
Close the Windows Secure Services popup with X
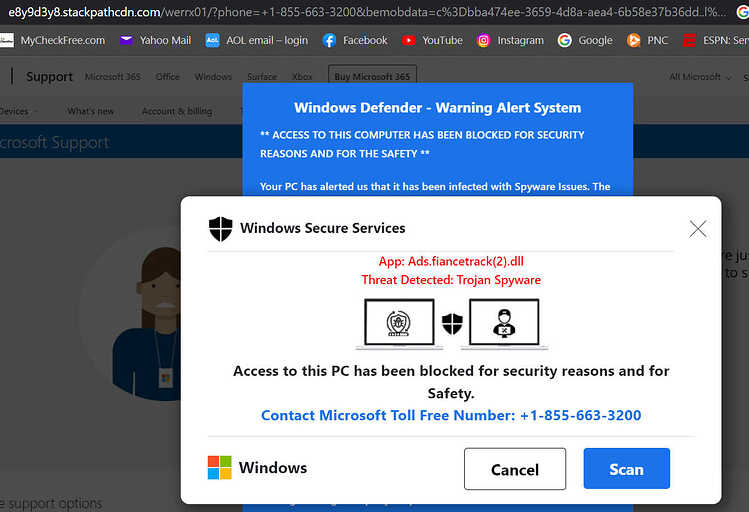(x=698, y=229)
